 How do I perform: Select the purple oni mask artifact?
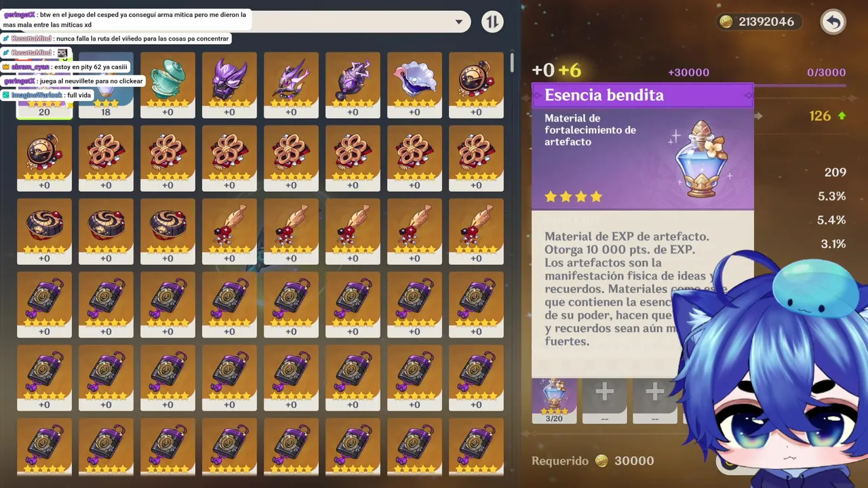[229, 85]
